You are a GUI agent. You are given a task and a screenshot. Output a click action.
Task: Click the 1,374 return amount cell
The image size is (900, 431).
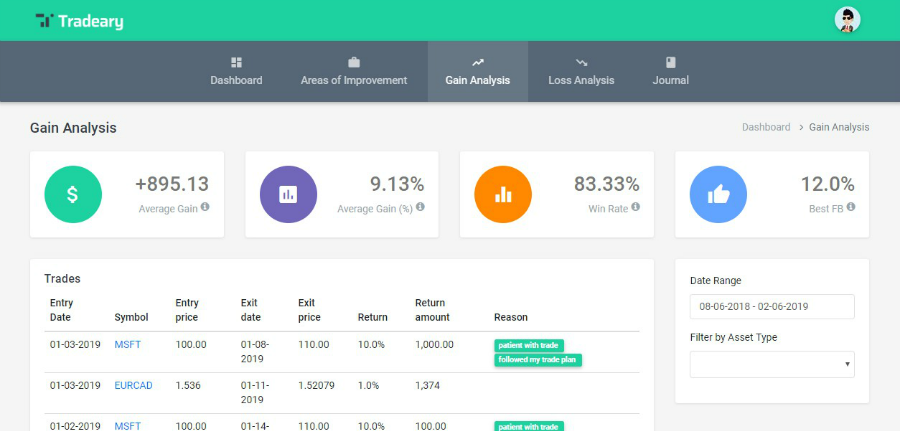coord(428,386)
